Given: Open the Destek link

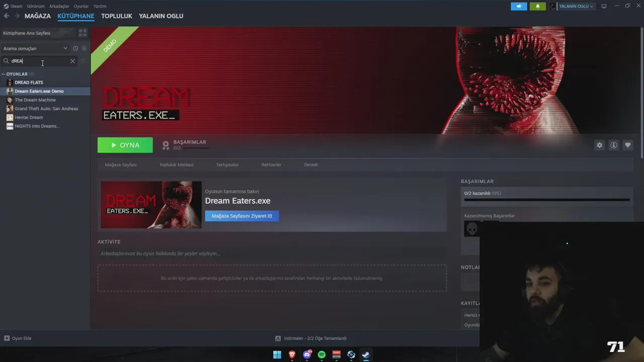Looking at the screenshot, I should (311, 164).
